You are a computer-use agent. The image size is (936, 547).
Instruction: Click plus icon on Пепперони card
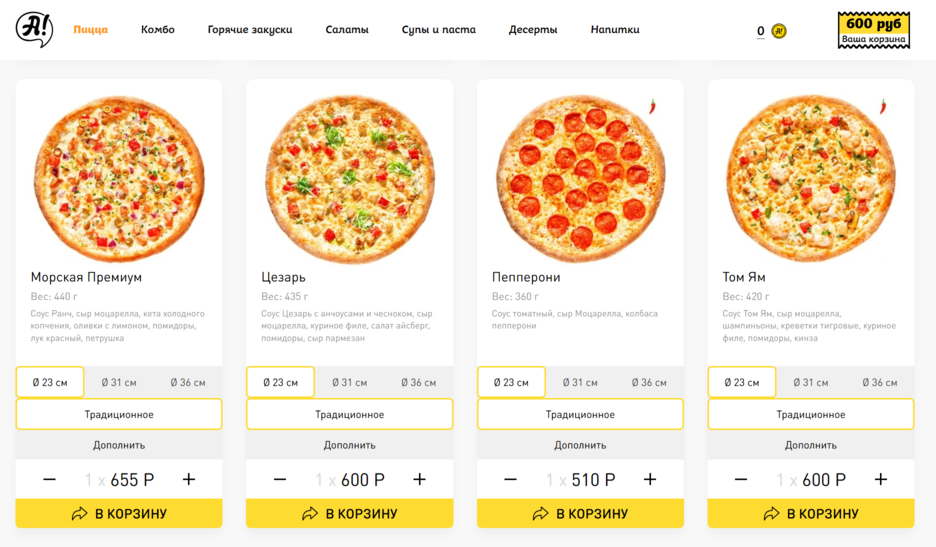(650, 479)
